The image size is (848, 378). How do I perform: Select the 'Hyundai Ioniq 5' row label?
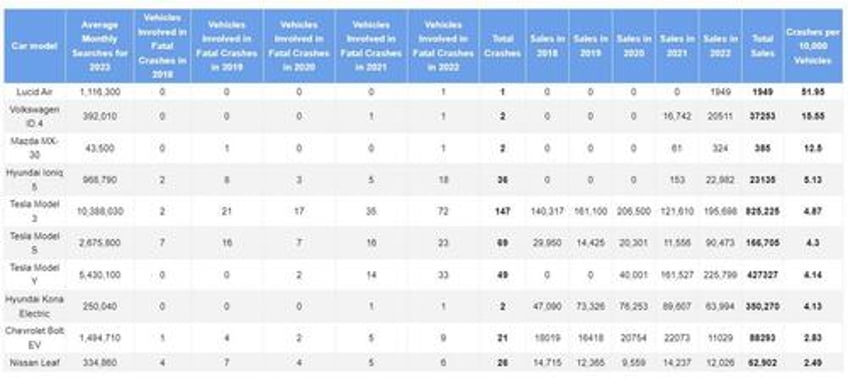34,180
